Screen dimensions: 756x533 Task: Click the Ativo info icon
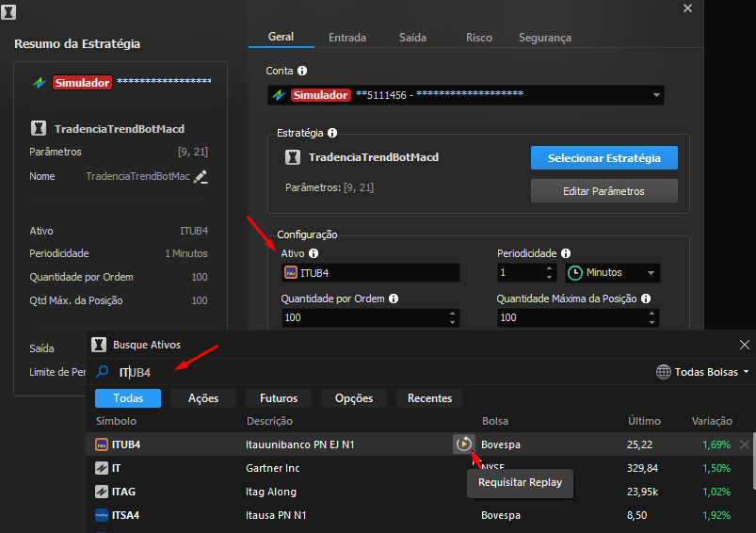tap(314, 253)
